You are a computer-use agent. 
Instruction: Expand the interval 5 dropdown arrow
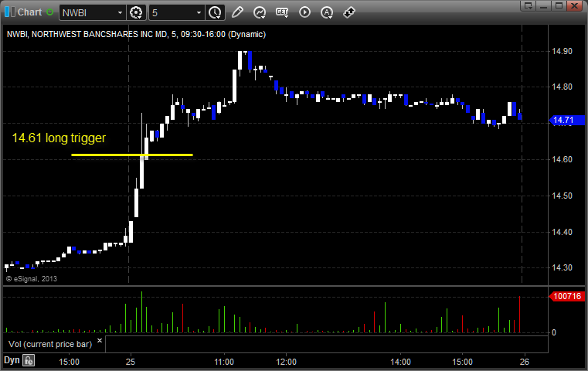click(199, 13)
